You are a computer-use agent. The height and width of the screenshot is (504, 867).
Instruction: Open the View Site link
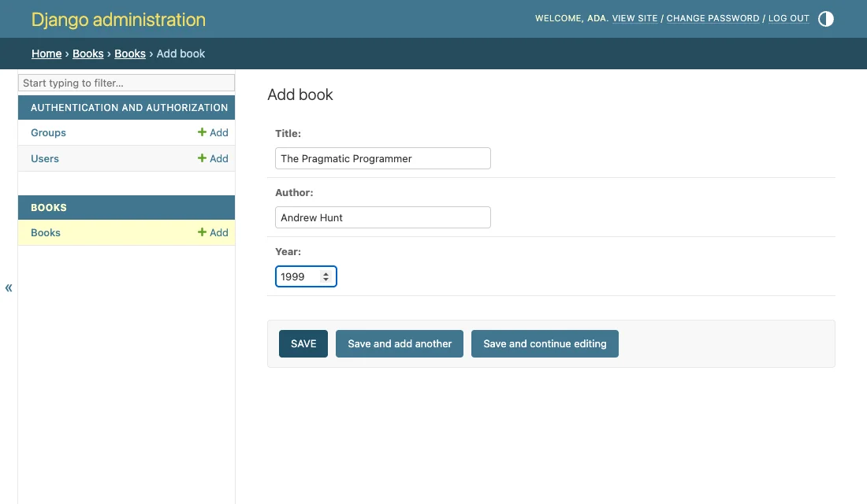point(634,18)
